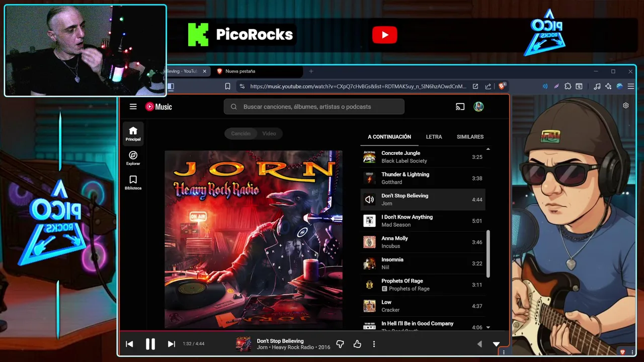Screen dimensions: 644x362
Task: Open the YouTube Music hamburger menu
Action: [x=133, y=107]
